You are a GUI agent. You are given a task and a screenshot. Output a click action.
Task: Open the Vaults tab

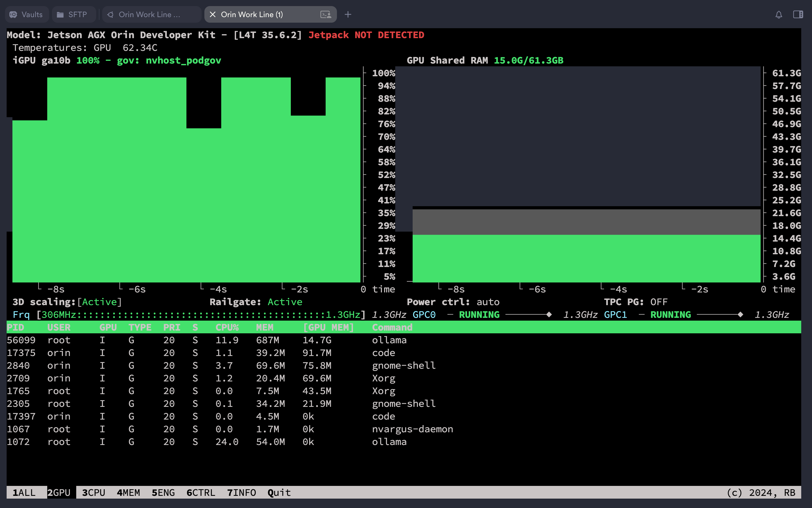27,14
